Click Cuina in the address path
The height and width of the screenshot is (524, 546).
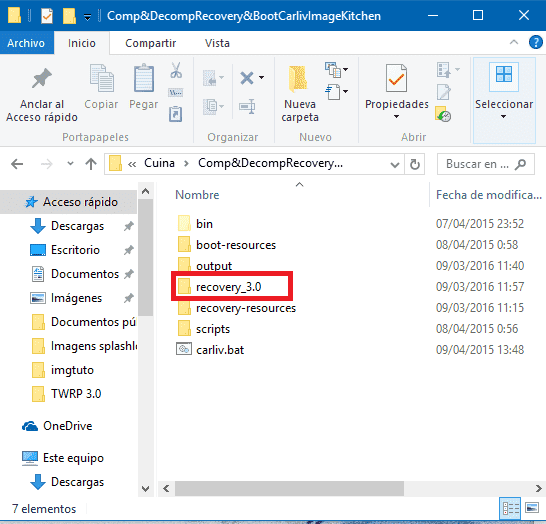159,163
